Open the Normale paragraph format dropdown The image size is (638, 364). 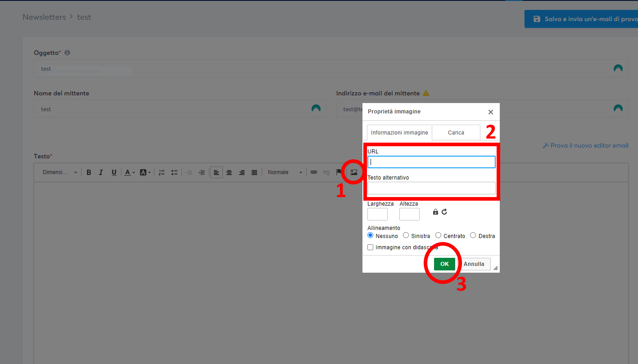(x=284, y=172)
